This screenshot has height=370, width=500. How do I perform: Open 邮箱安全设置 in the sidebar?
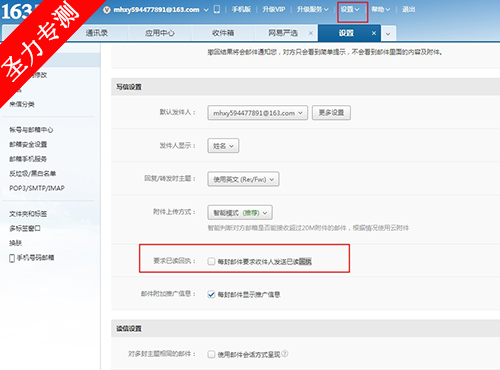[x=28, y=144]
